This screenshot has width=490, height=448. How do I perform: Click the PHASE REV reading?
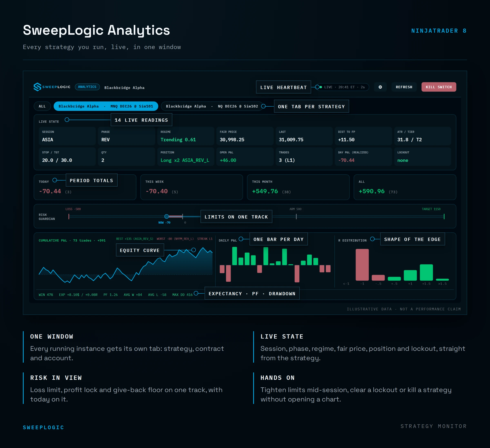coord(126,136)
